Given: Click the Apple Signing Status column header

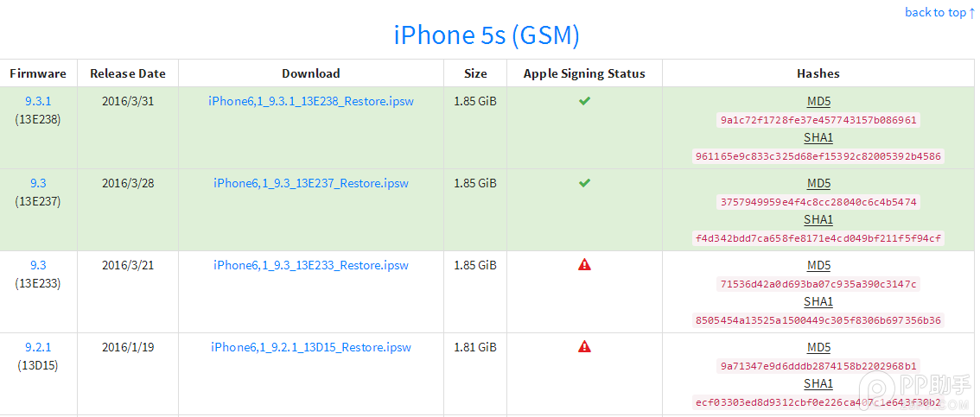Looking at the screenshot, I should click(x=584, y=73).
